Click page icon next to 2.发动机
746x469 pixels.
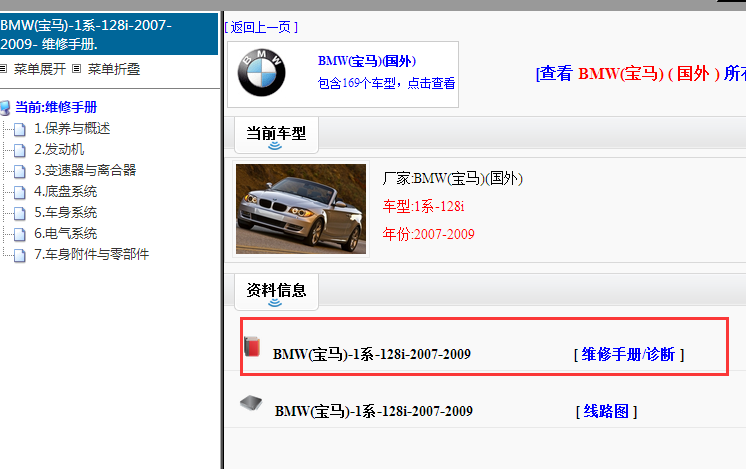20,150
